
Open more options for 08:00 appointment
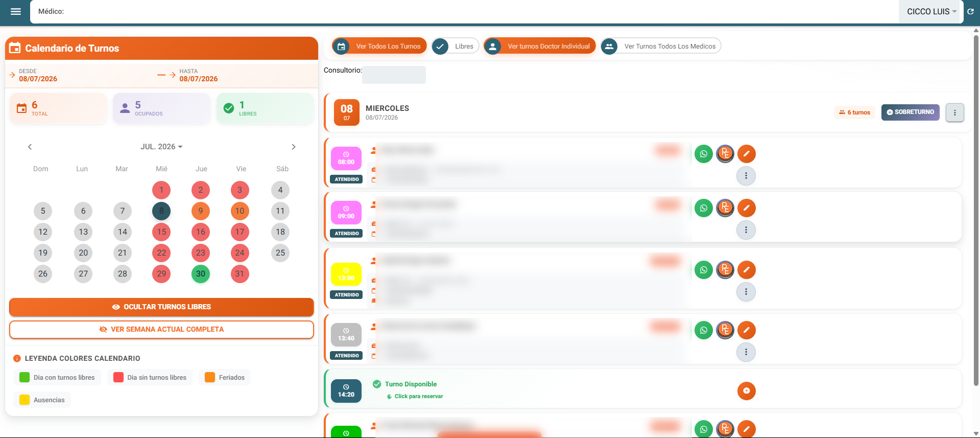746,176
